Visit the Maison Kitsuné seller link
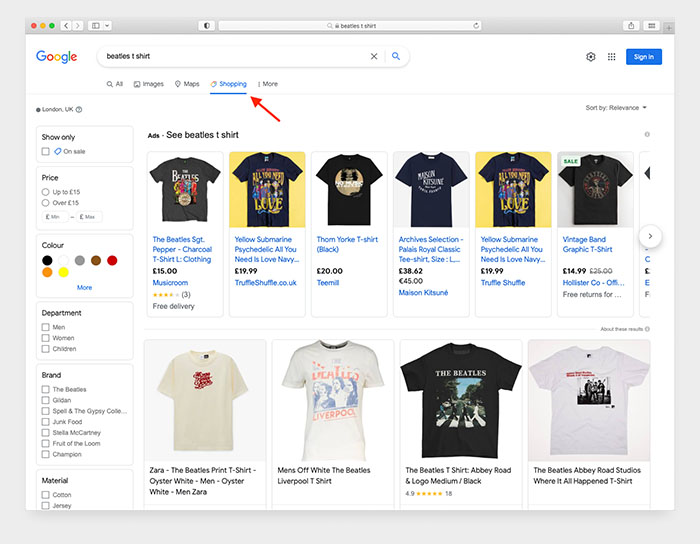The image size is (700, 544). (423, 292)
